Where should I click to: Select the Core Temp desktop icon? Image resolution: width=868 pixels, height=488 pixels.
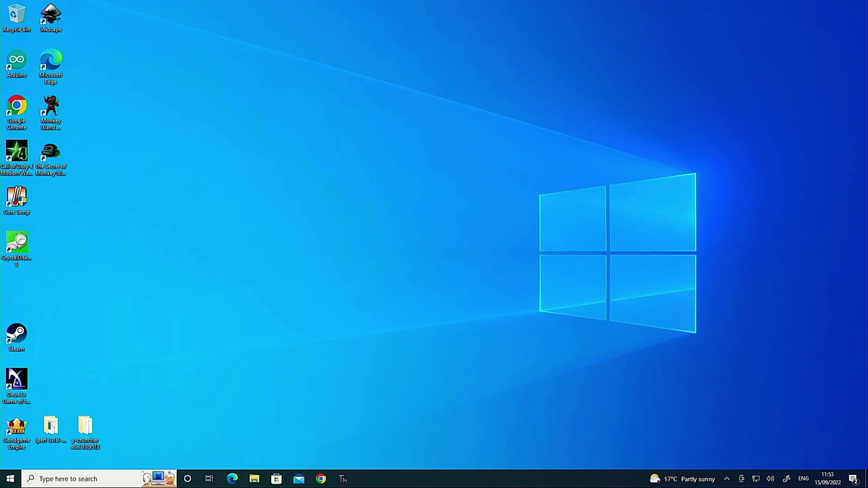17,201
